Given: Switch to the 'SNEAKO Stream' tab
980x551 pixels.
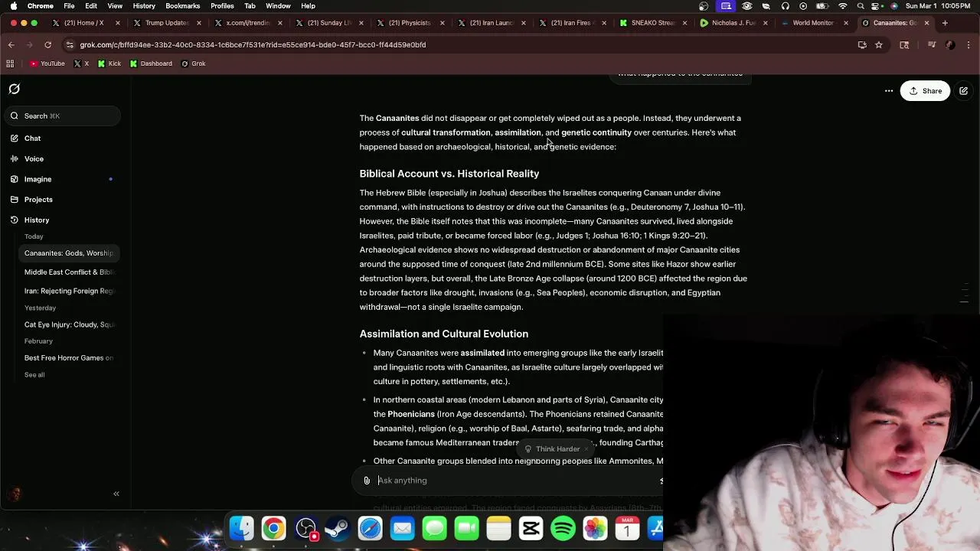Looking at the screenshot, I should point(652,23).
